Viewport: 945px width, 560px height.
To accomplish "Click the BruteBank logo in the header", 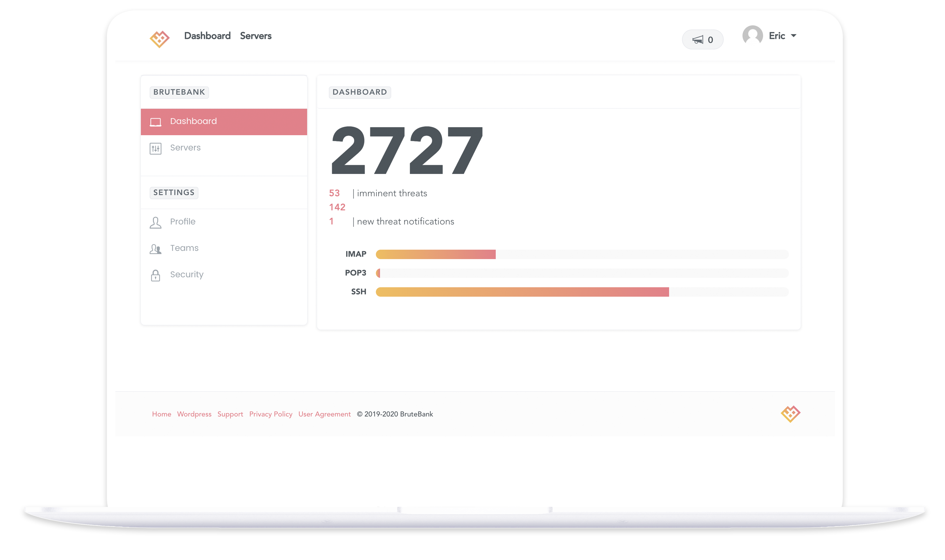I will [159, 39].
